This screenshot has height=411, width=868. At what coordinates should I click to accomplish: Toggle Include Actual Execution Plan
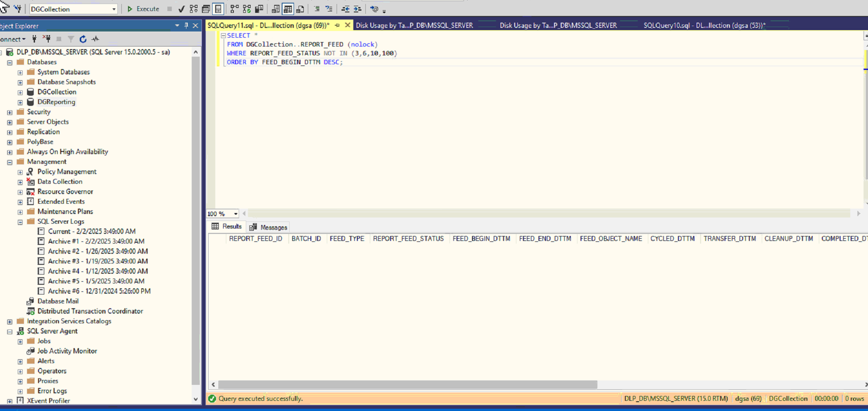(x=235, y=9)
